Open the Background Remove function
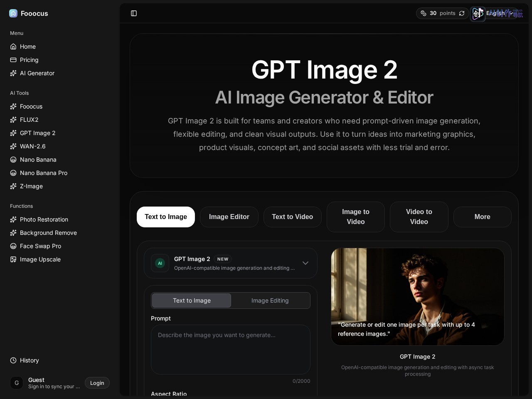The height and width of the screenshot is (399, 532). coord(60,233)
